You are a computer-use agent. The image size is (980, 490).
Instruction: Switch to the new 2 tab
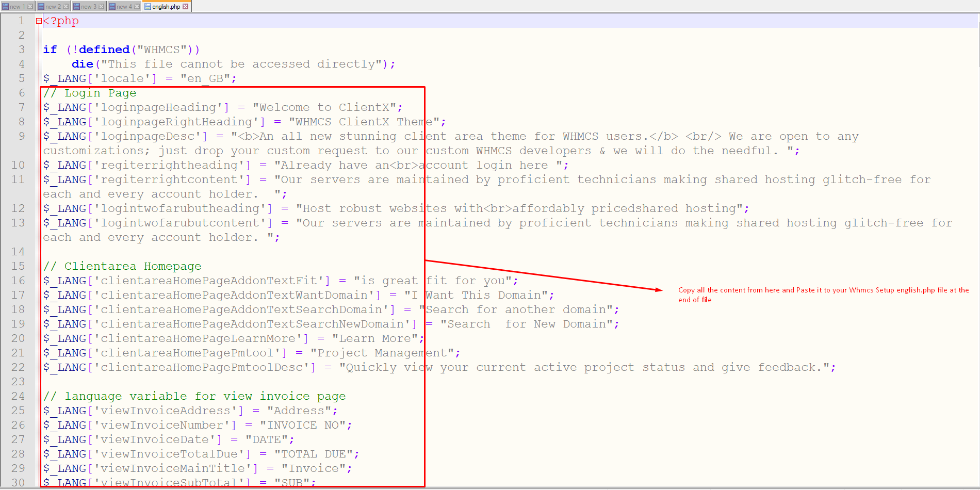(53, 7)
